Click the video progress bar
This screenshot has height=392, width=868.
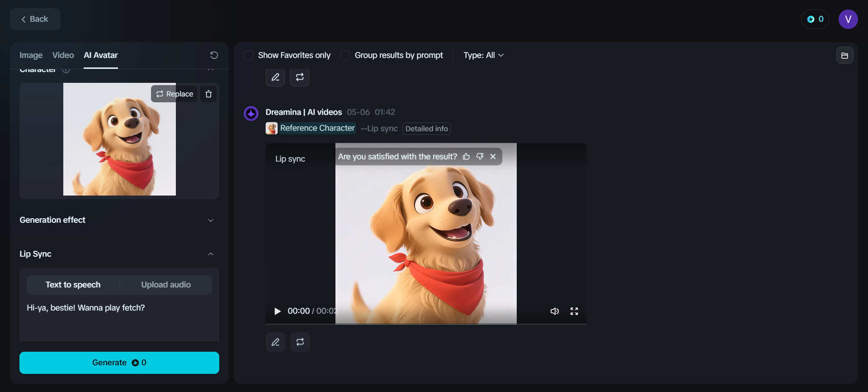pyautogui.click(x=426, y=324)
